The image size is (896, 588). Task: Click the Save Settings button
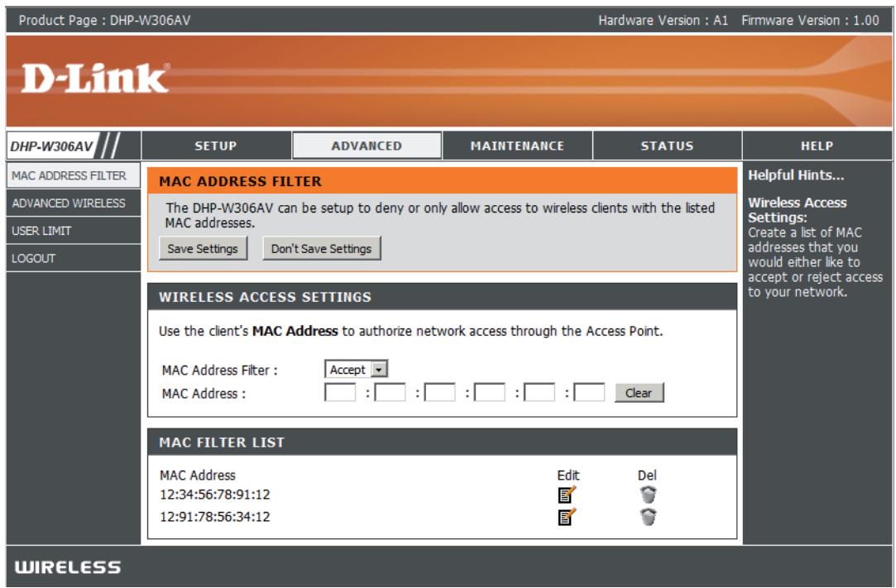[x=203, y=249]
